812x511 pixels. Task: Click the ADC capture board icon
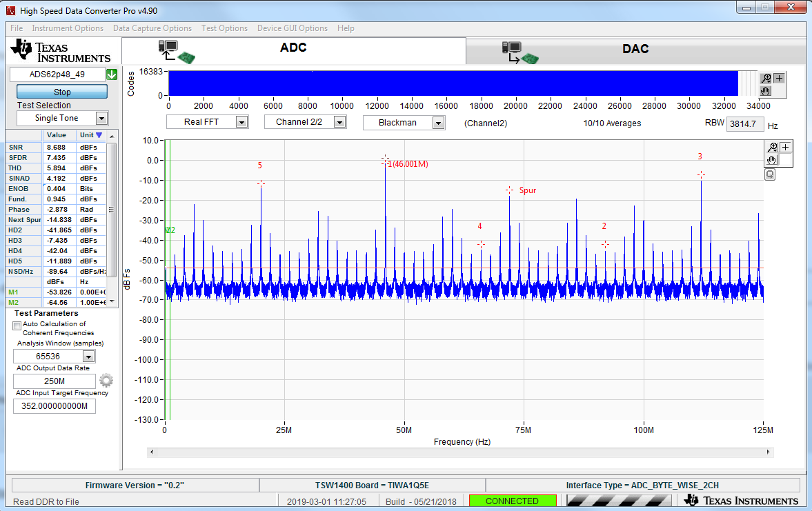click(176, 52)
